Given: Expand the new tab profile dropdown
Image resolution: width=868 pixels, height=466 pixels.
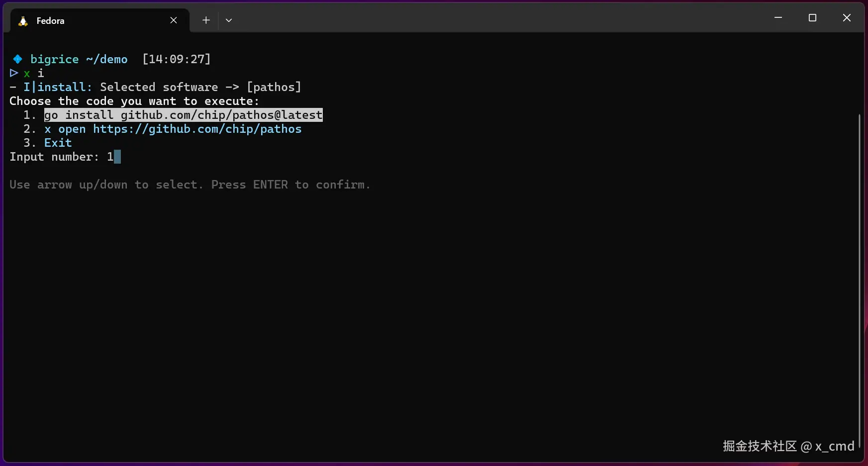Looking at the screenshot, I should pos(229,20).
